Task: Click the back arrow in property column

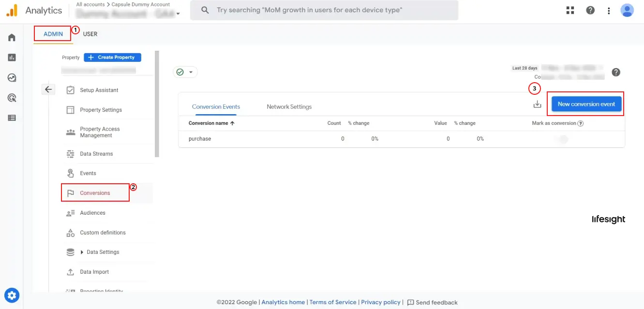Action: click(x=48, y=89)
